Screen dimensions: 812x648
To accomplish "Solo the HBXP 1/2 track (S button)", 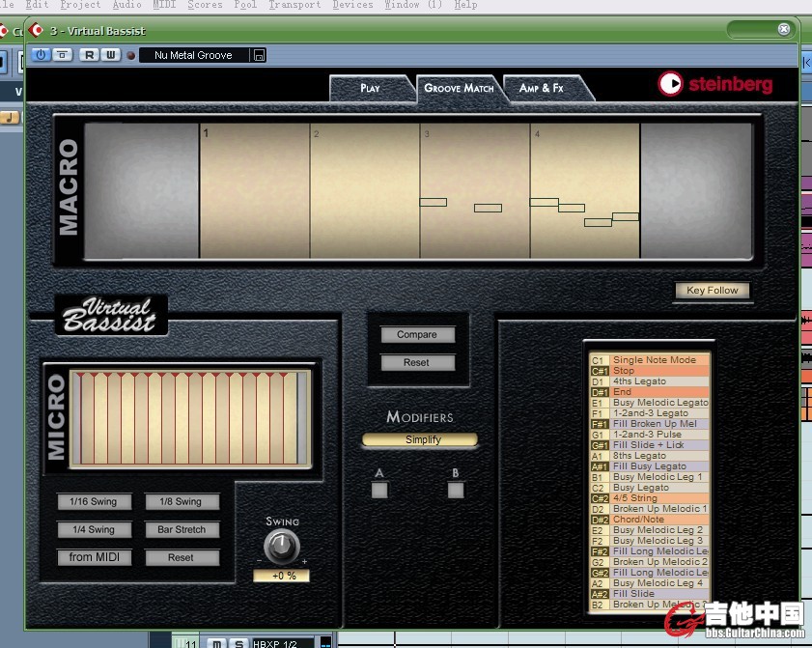I will tap(238, 643).
